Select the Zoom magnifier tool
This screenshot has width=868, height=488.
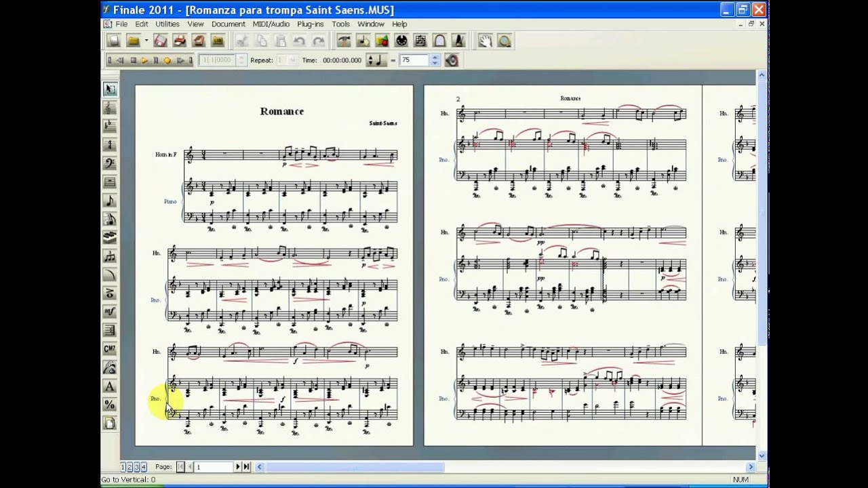[x=504, y=41]
